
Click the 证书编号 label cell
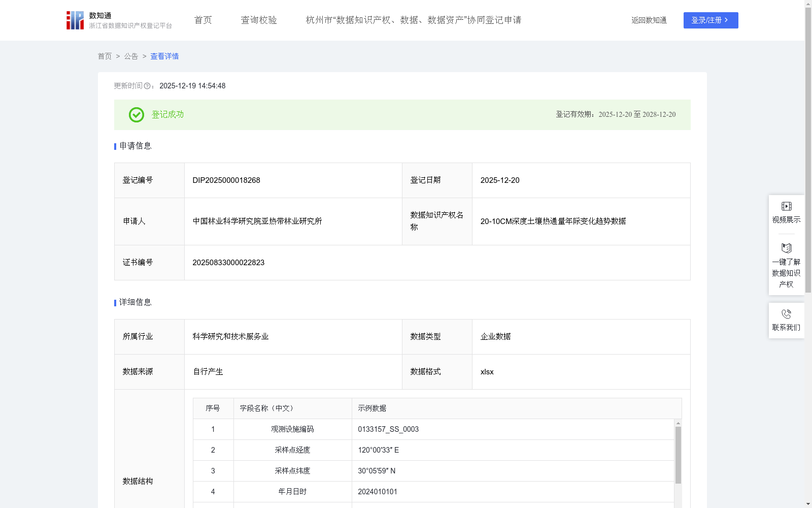tap(150, 263)
